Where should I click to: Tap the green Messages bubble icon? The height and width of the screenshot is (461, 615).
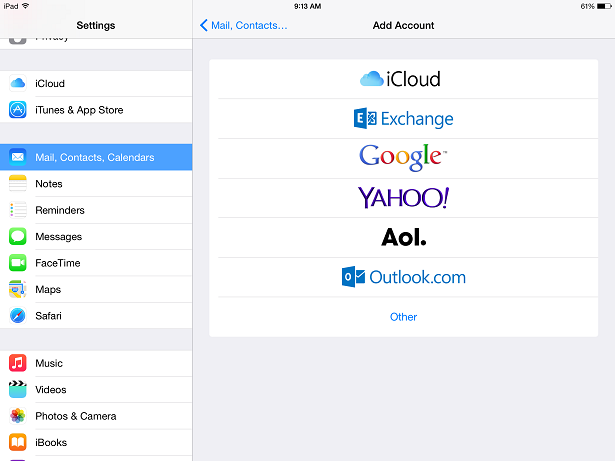coord(18,236)
